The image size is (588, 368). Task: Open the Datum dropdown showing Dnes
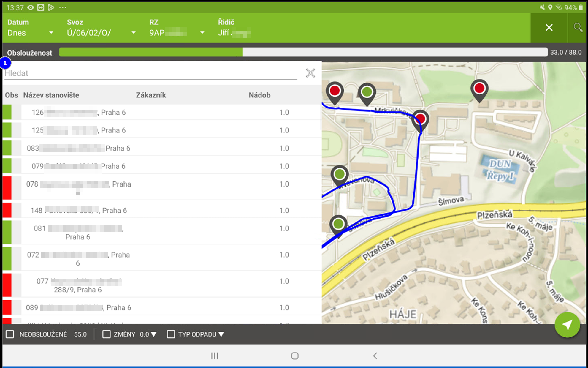pos(30,33)
